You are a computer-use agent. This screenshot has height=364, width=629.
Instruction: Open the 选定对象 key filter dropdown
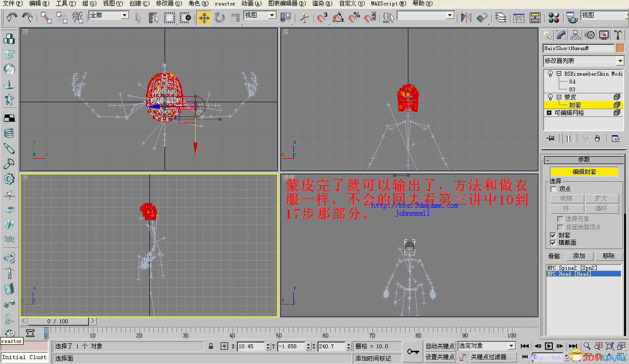point(486,346)
